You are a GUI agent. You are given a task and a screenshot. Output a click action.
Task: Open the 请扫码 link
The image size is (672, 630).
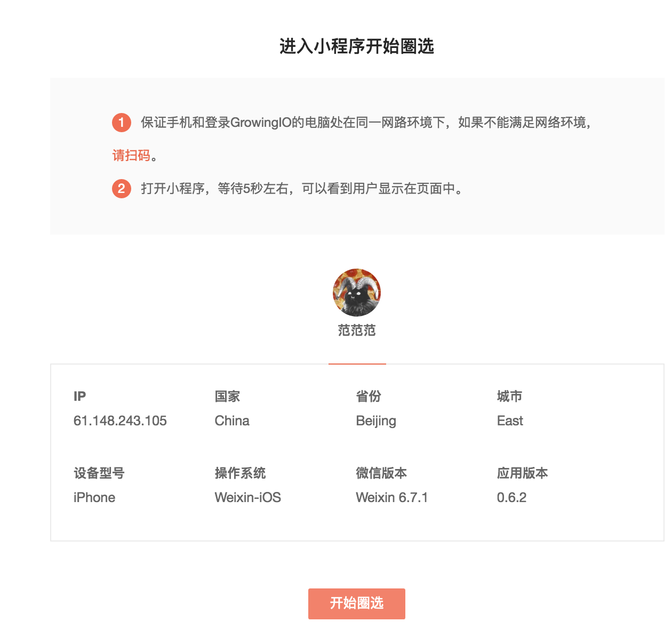[x=131, y=155]
